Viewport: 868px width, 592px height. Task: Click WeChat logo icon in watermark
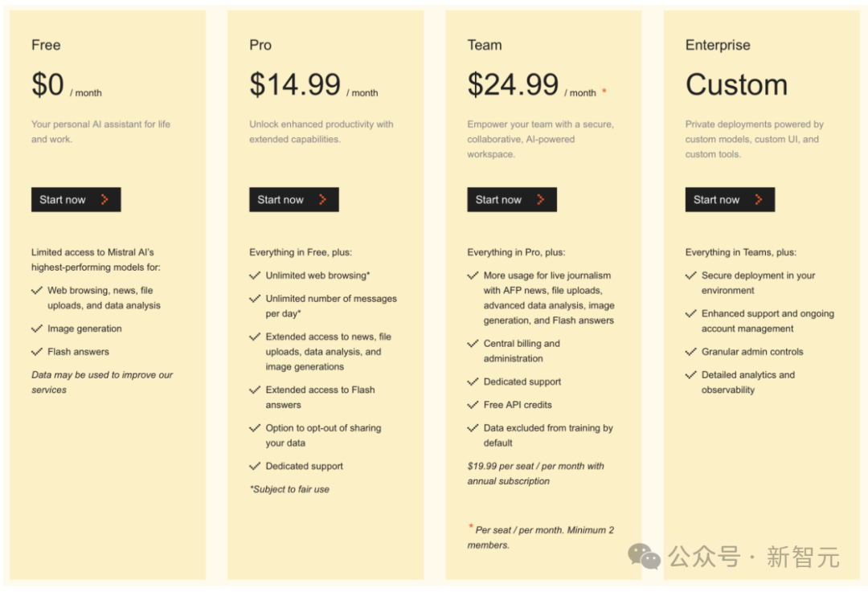[644, 556]
